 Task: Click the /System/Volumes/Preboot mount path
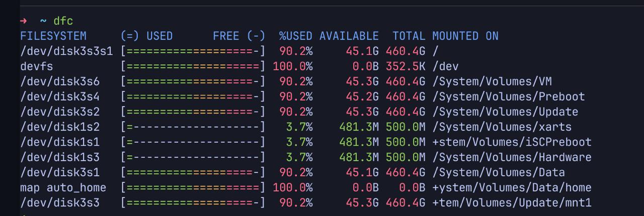pyautogui.click(x=508, y=96)
